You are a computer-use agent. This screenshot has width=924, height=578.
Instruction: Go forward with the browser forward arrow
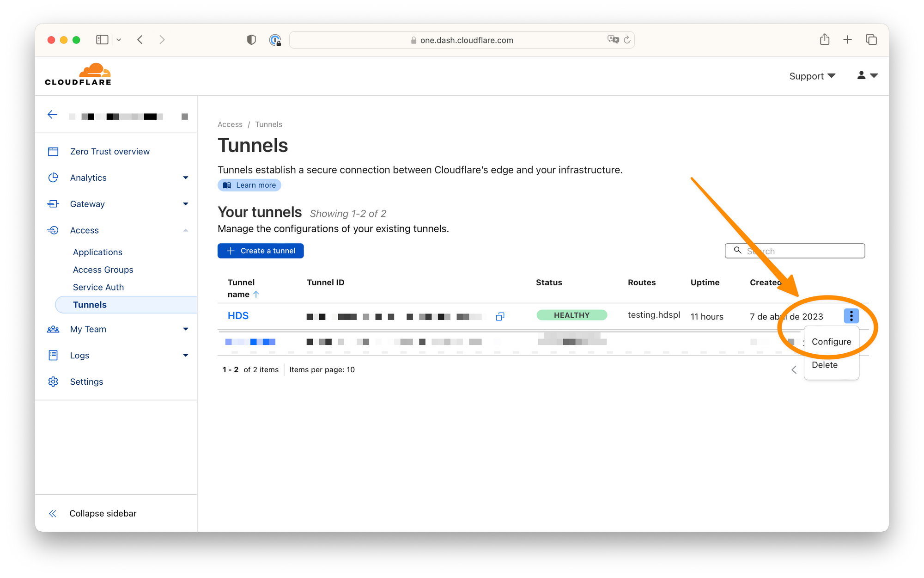coord(162,40)
